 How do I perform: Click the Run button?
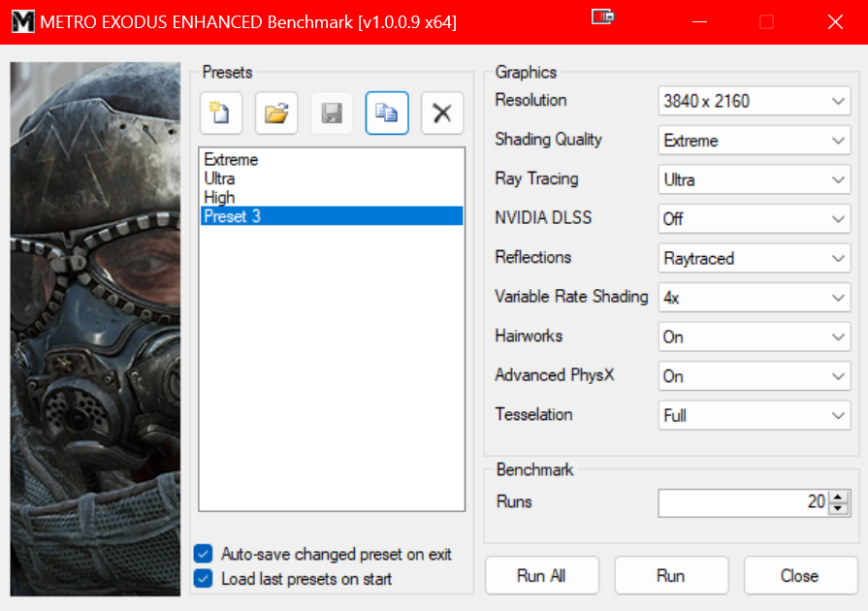tap(671, 575)
